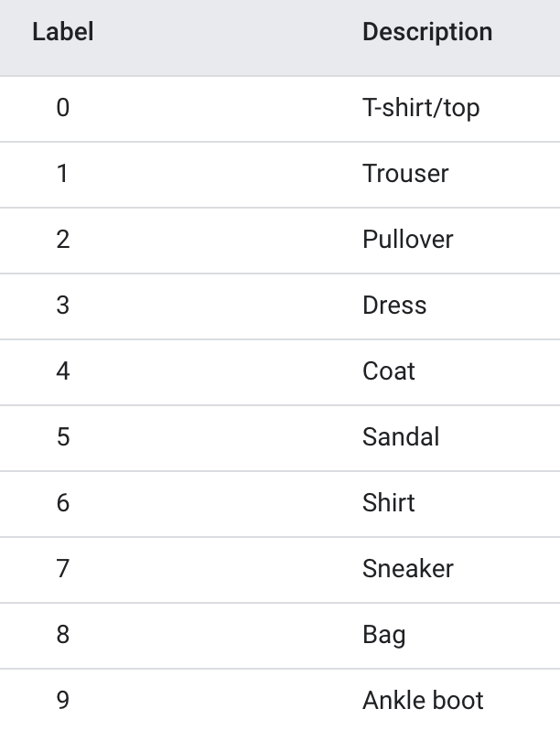Click label 8 in the Bag row
This screenshot has width=560, height=730.
tap(62, 635)
